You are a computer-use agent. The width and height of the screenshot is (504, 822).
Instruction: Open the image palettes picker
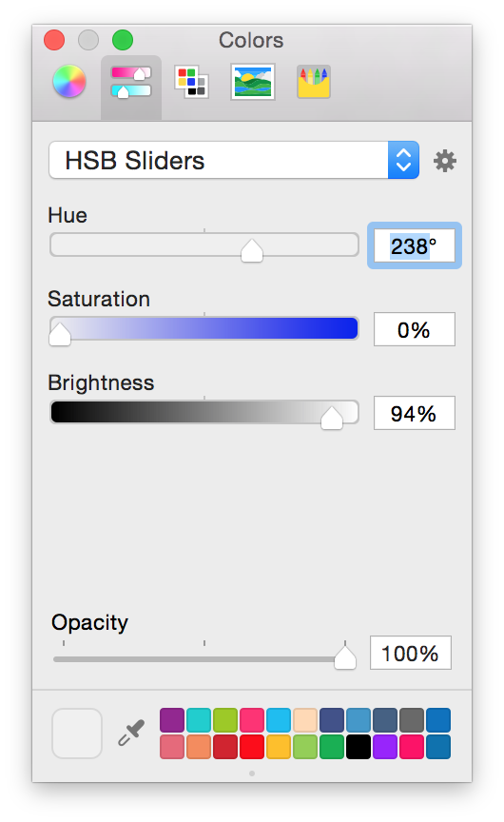point(253,82)
